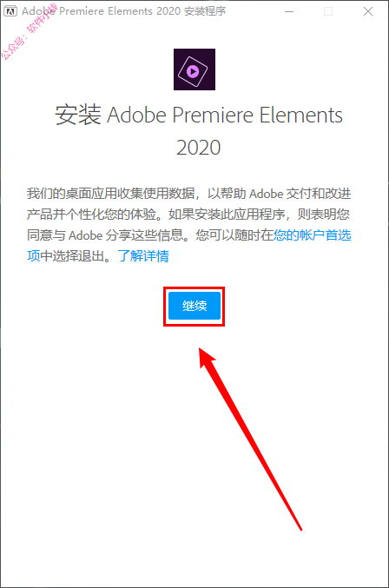This screenshot has height=588, width=389.
Task: Click the 产品并个性化 second paragraph line
Action: tap(188, 215)
